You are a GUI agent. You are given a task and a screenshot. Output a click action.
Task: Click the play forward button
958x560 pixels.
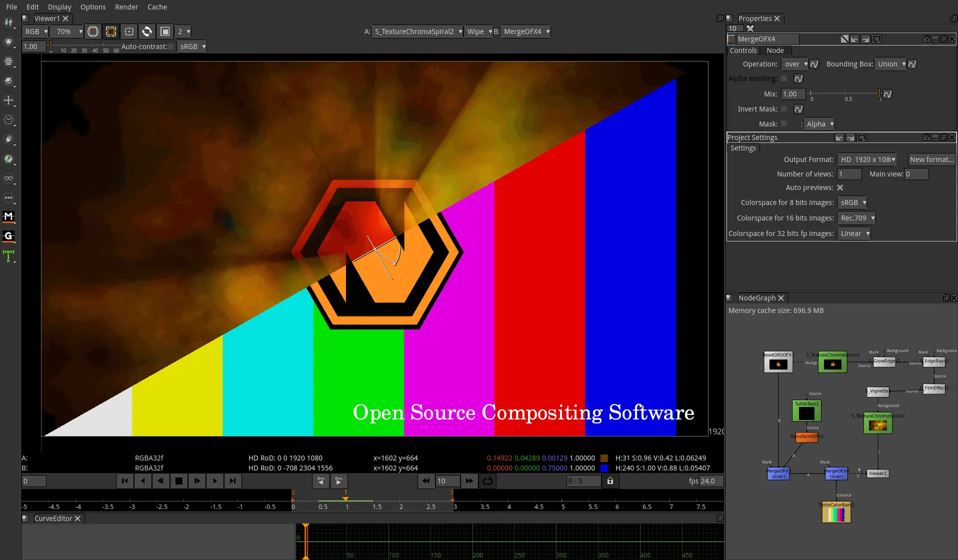[214, 481]
